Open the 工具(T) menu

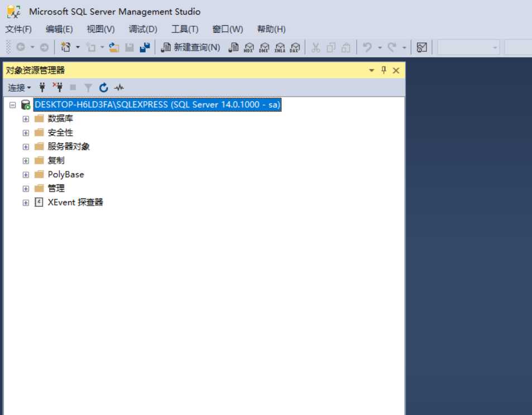[x=185, y=29]
